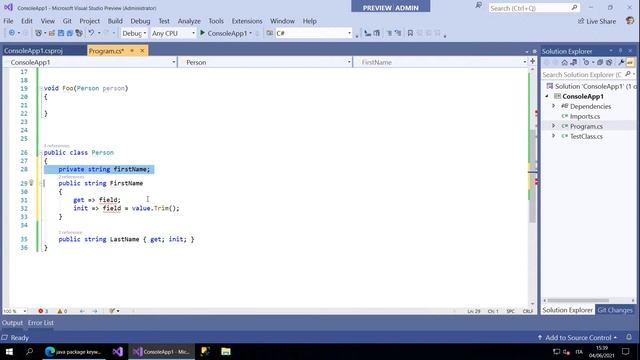Open File Explorer from taskbar
This screenshot has height=360, width=640.
[x=226, y=351]
